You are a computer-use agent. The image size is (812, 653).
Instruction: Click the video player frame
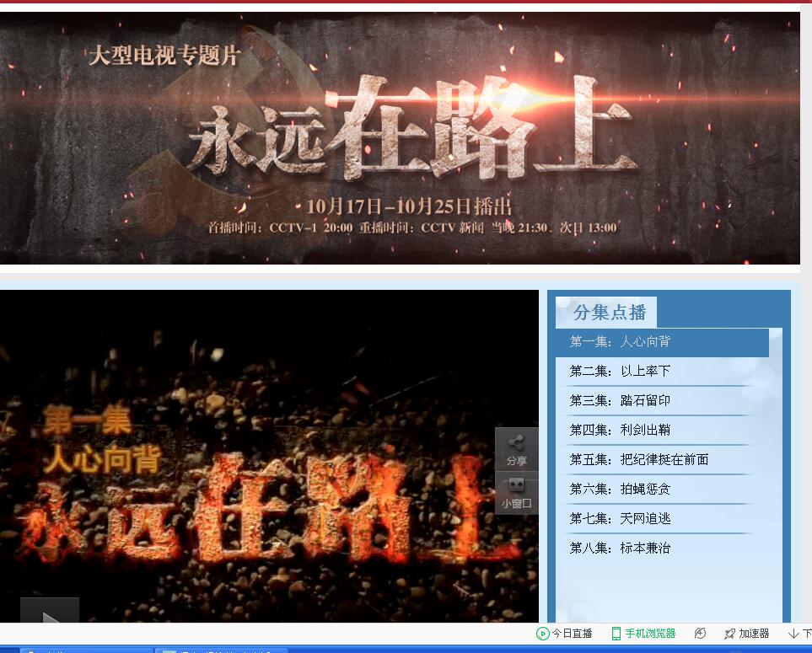point(269,456)
